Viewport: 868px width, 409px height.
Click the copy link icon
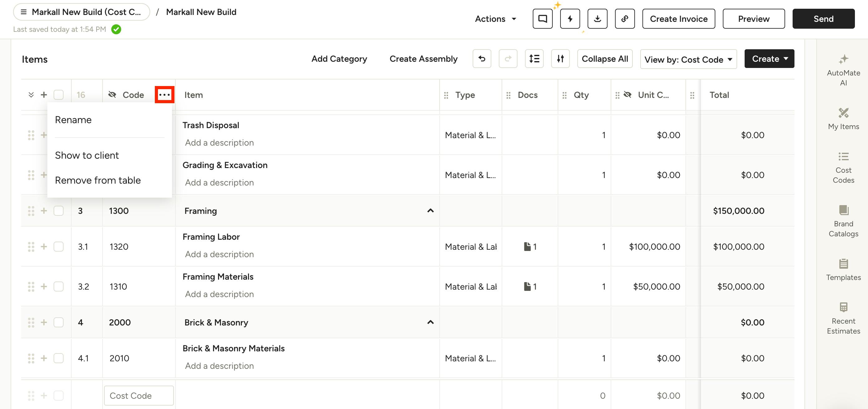pos(625,19)
